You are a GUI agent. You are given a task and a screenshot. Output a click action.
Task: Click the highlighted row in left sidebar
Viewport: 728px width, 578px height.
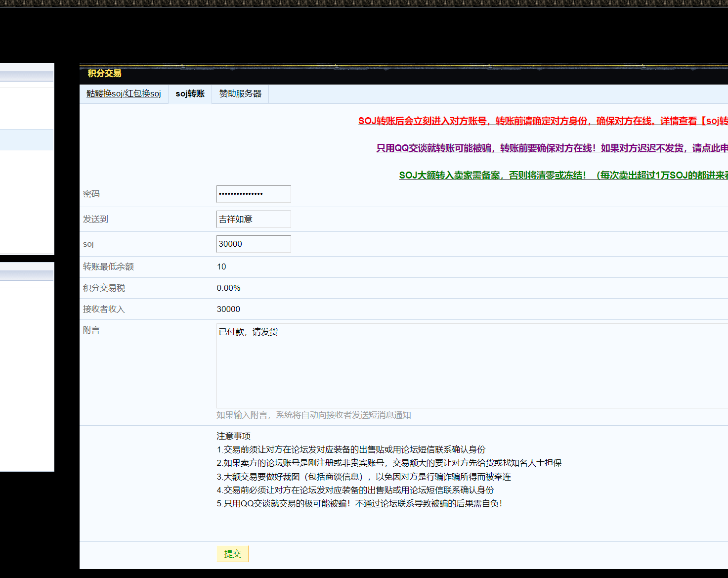27,139
